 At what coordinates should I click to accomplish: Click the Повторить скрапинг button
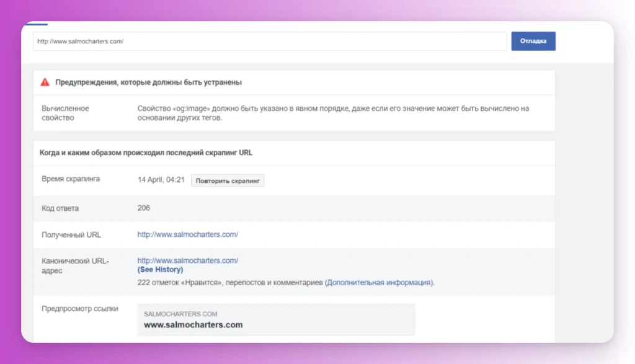point(228,180)
